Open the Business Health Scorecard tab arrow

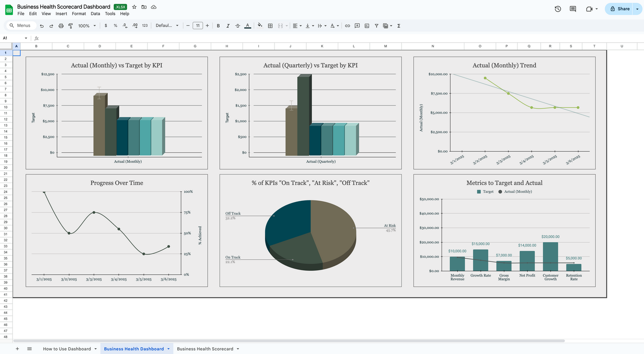tap(238, 349)
